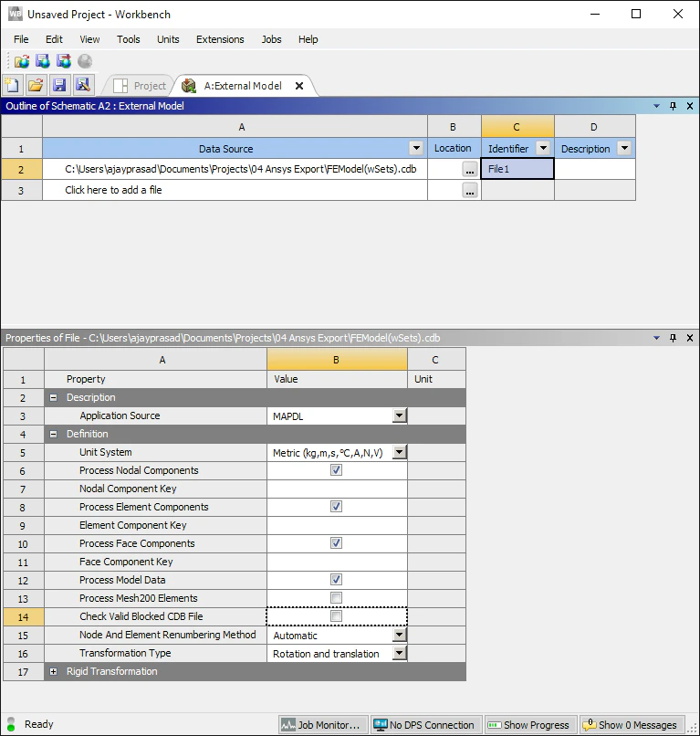Open the Unit System dropdown
Image resolution: width=700 pixels, height=736 pixels.
[399, 452]
